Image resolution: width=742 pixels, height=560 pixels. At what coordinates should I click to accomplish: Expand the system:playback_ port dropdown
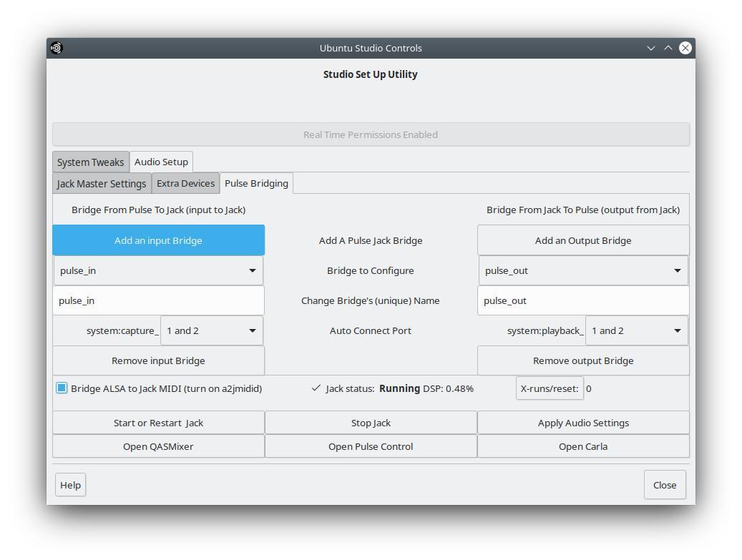pos(637,331)
